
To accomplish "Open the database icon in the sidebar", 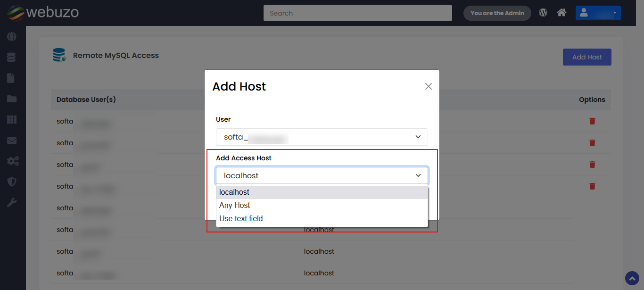I will (11, 58).
